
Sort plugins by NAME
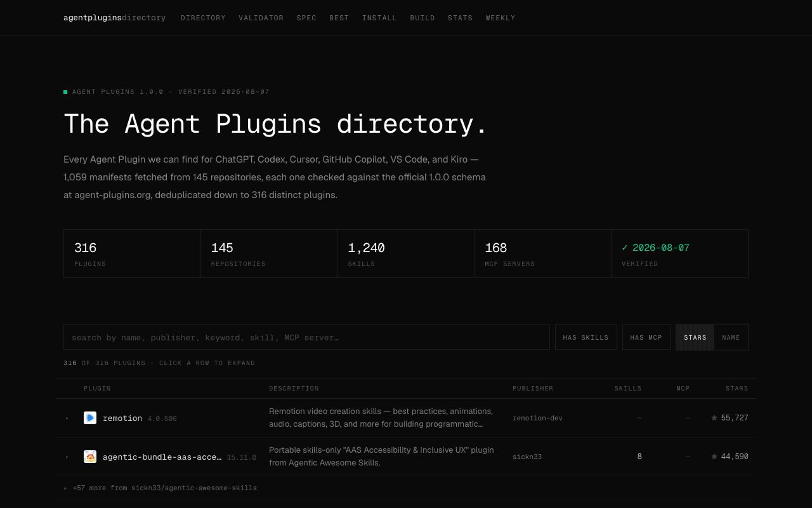(x=731, y=337)
